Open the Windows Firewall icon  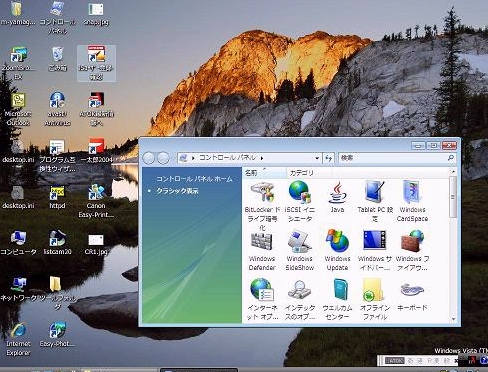412,241
